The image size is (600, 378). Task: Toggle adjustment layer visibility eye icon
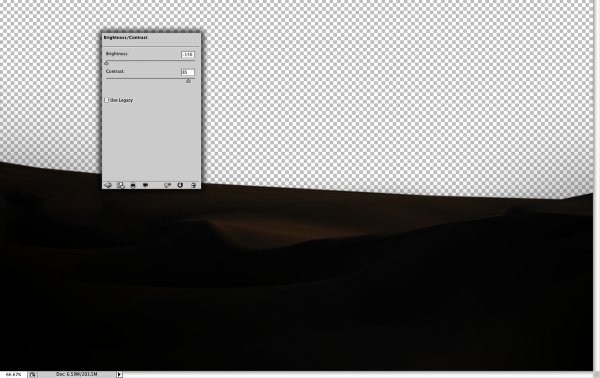145,185
